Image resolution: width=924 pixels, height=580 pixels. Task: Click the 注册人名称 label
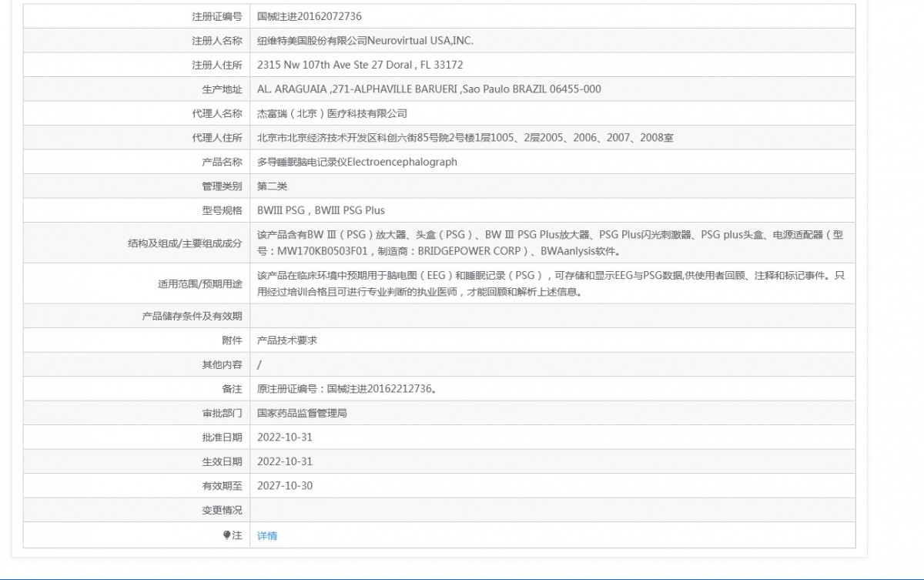tap(217, 41)
